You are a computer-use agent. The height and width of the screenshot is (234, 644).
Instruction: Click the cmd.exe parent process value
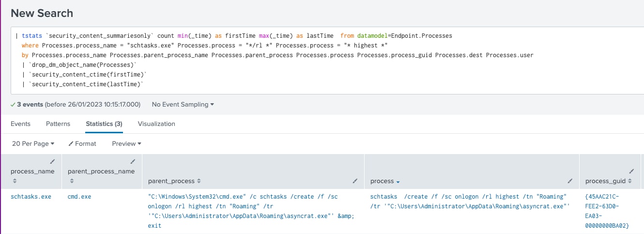pyautogui.click(x=79, y=197)
